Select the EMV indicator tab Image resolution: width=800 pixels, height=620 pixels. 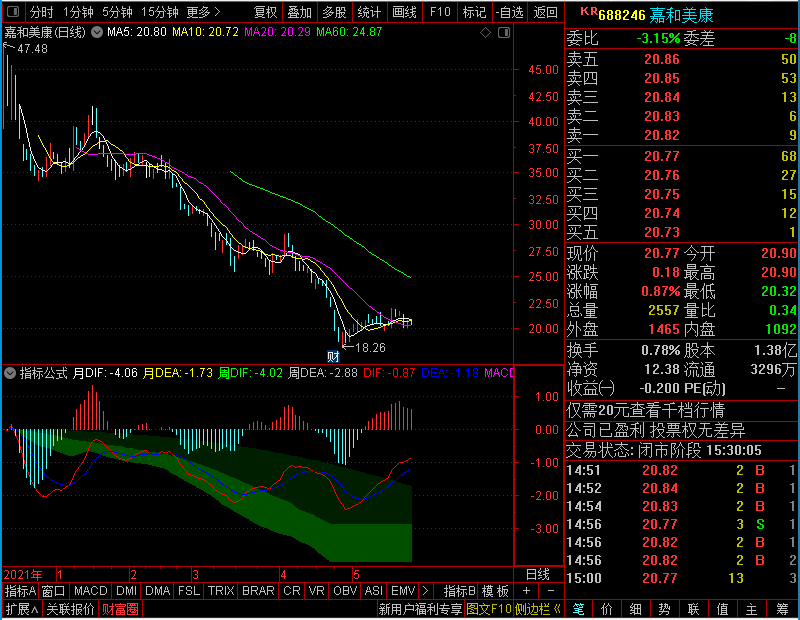pyautogui.click(x=403, y=591)
